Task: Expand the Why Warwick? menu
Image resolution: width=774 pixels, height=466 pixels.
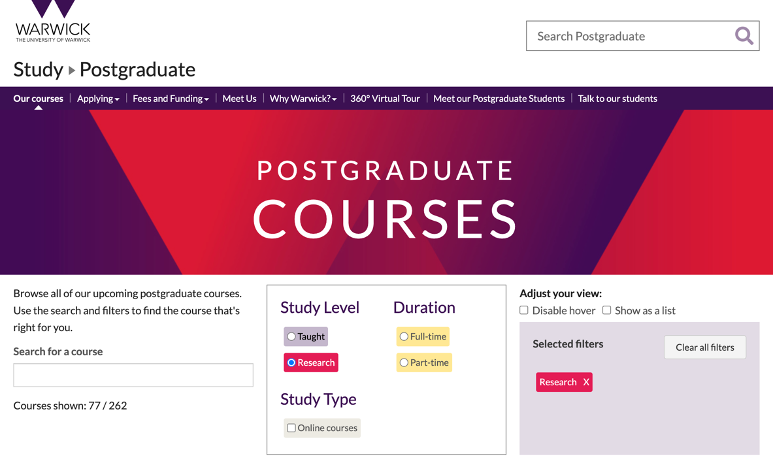Action: click(x=303, y=99)
